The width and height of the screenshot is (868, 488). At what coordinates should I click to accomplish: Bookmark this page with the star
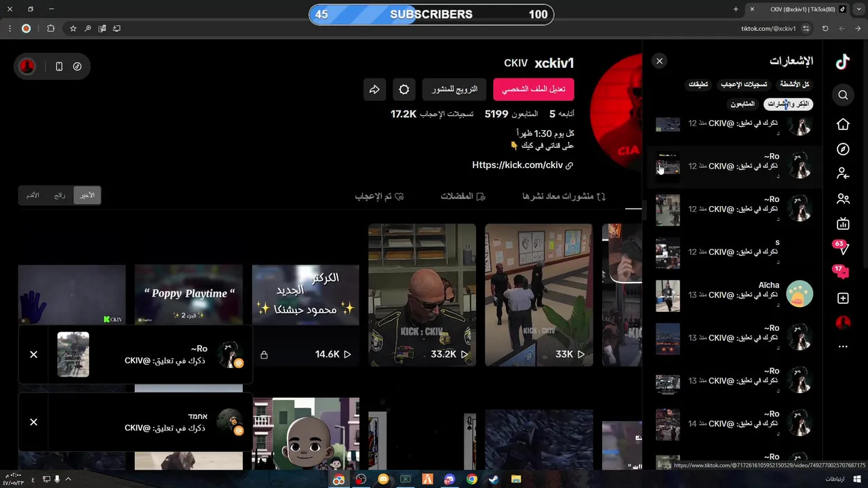[x=73, y=28]
